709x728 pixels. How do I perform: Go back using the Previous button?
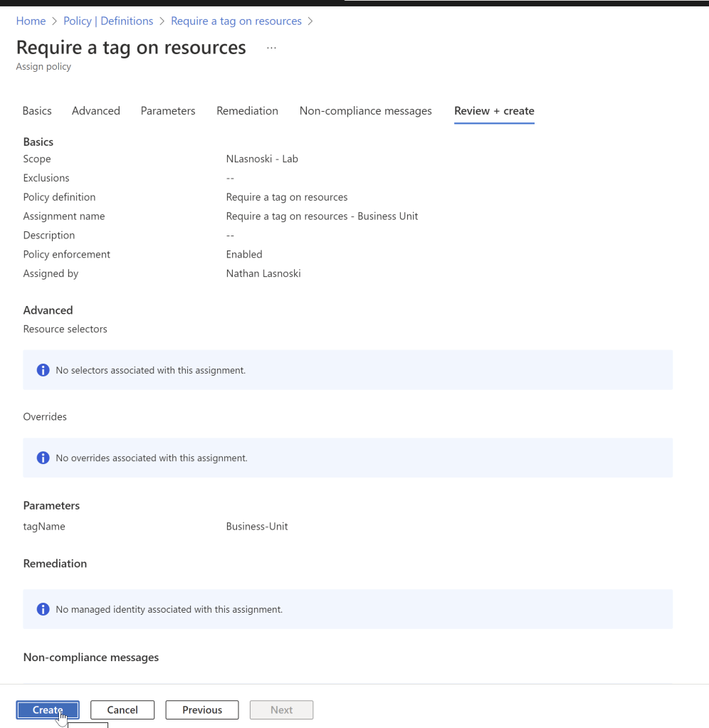201,709
